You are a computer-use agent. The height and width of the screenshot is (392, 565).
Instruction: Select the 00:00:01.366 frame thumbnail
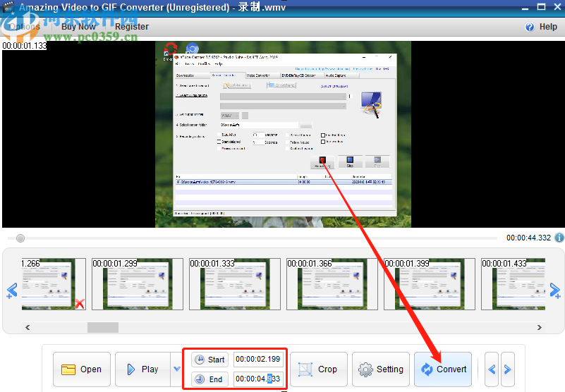332,284
